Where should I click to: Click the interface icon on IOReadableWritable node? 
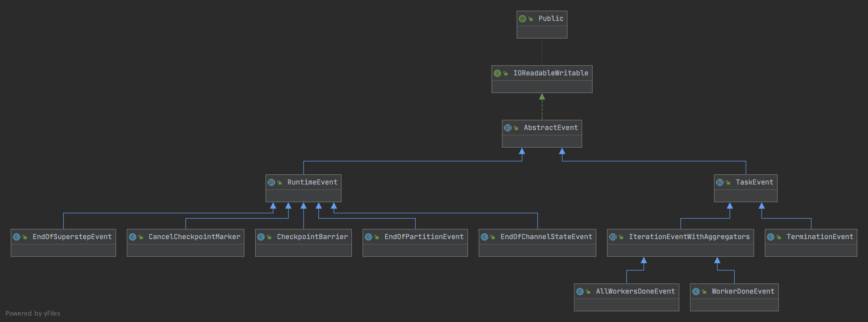[497, 73]
